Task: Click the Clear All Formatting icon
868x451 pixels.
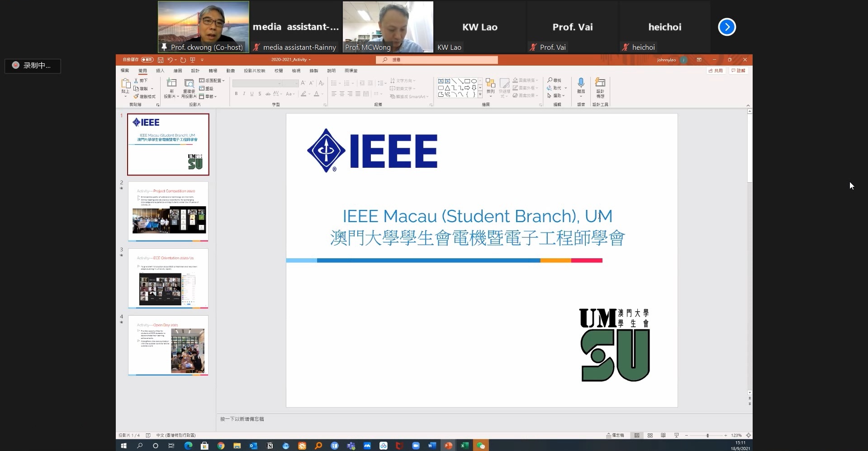Action: point(321,83)
